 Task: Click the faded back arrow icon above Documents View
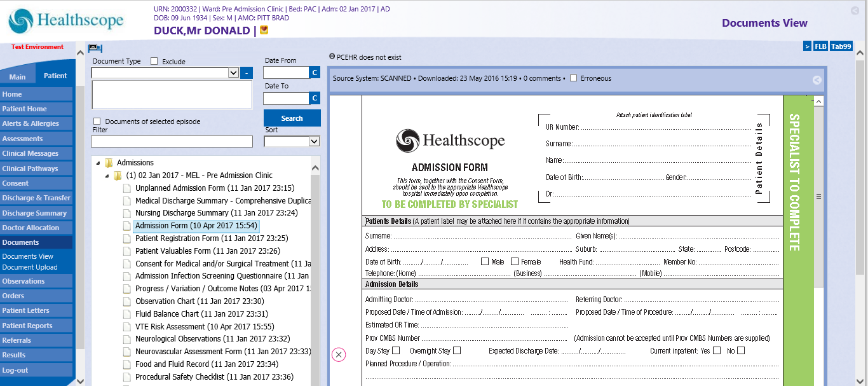[855, 11]
